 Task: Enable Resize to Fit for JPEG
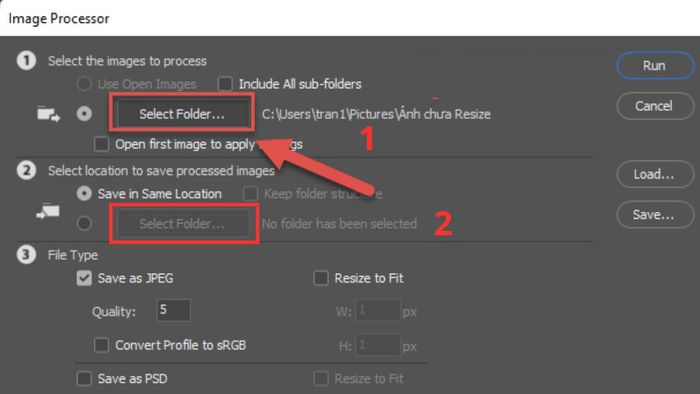click(321, 278)
